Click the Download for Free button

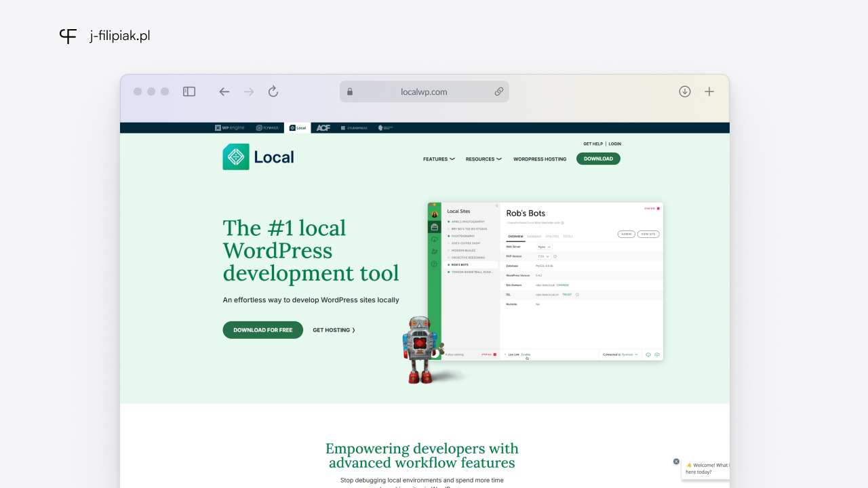(263, 330)
